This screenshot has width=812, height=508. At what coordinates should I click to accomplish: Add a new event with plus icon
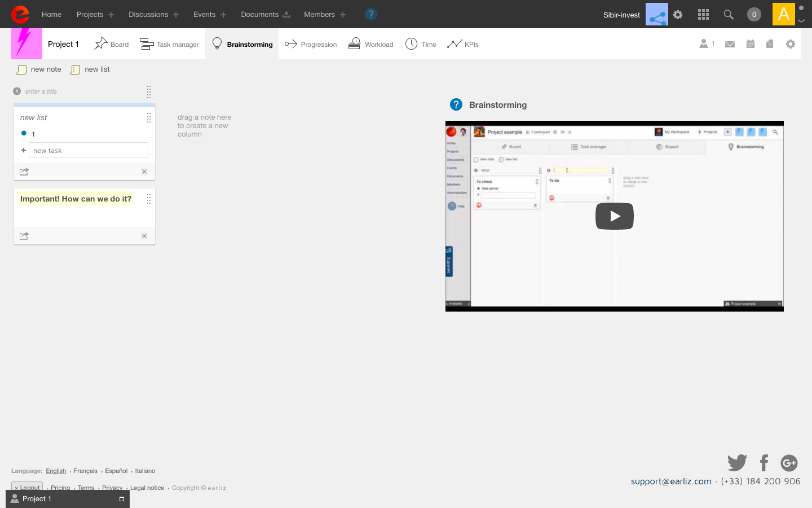223,15
